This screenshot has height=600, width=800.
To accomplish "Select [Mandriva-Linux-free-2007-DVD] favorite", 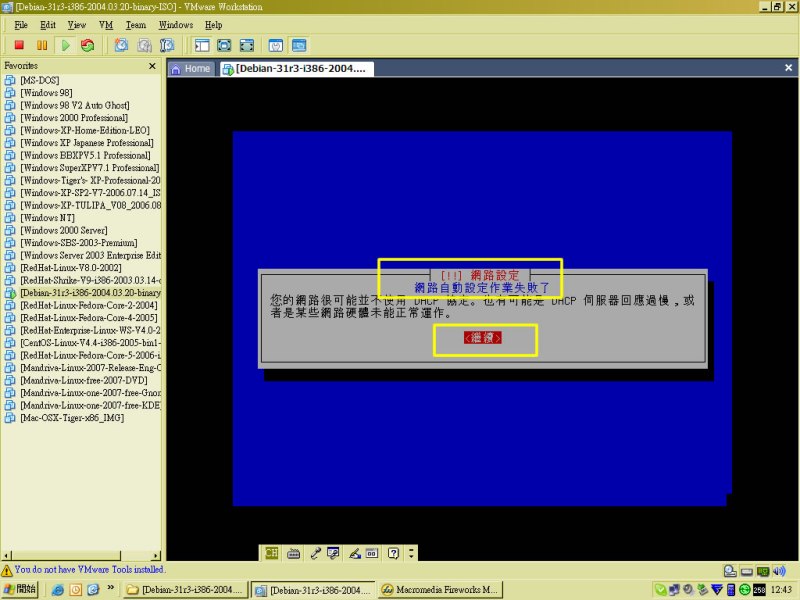I will 84,380.
